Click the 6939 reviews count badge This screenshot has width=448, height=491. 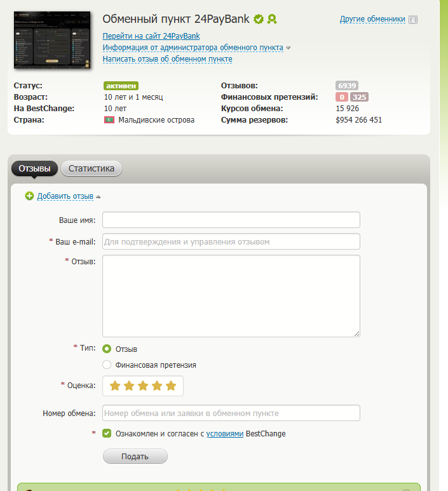(347, 86)
